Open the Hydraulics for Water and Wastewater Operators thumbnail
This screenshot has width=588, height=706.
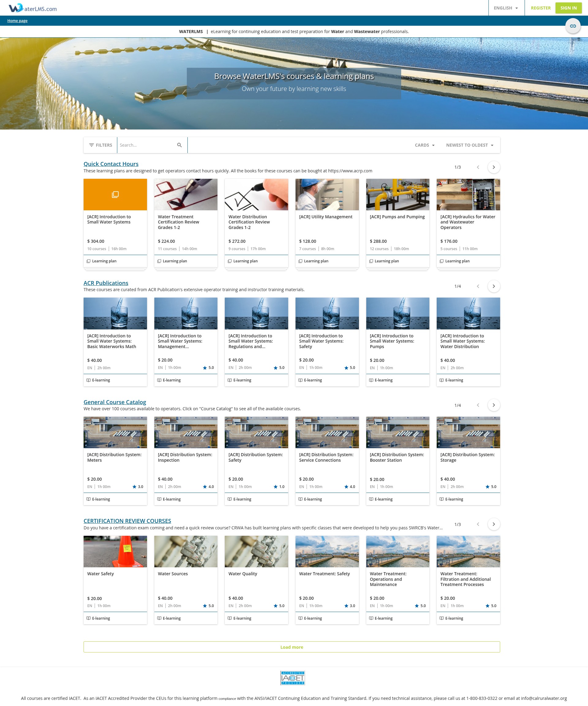coord(468,194)
